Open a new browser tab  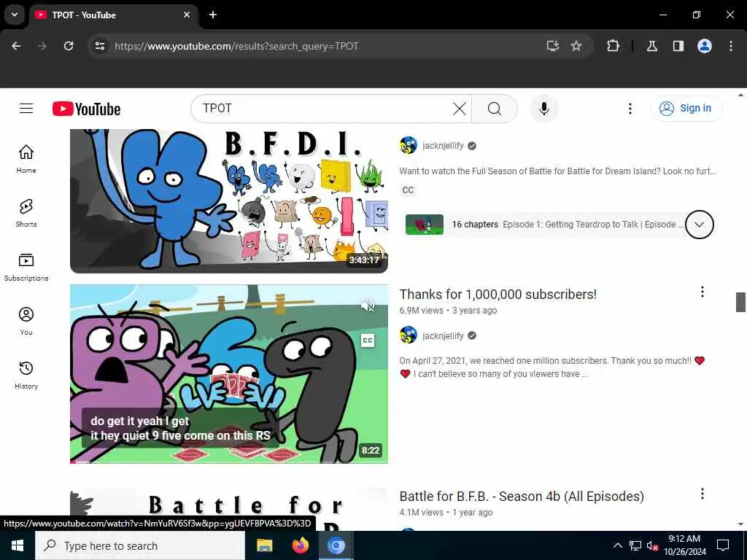[213, 15]
